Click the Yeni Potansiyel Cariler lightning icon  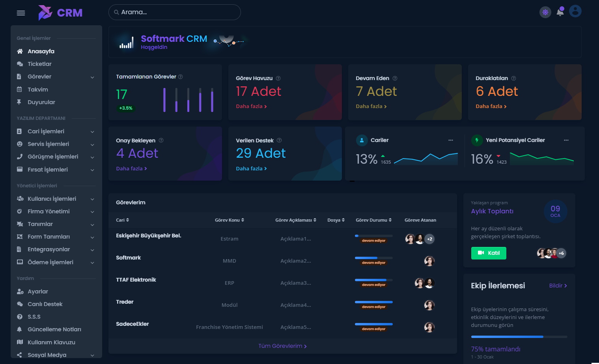click(477, 140)
